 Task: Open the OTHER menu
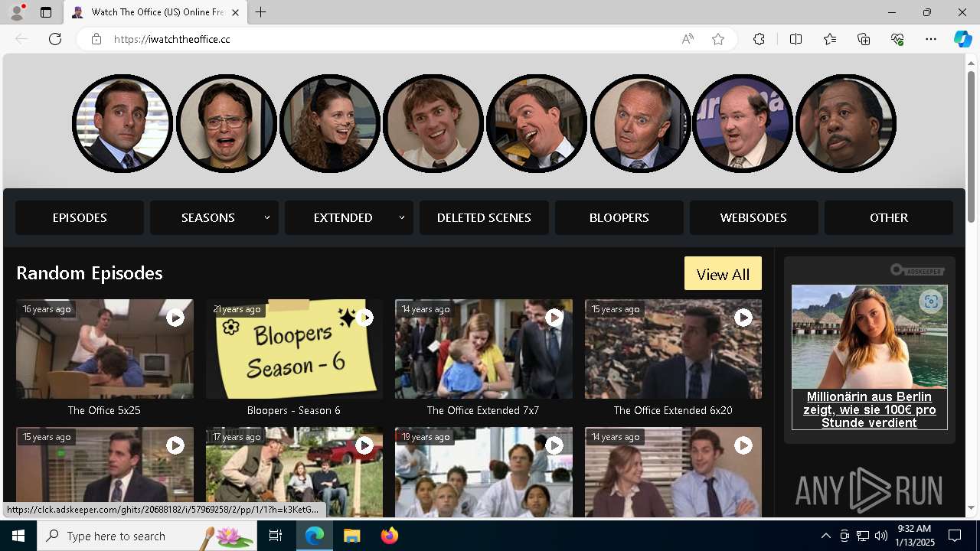[x=889, y=217]
